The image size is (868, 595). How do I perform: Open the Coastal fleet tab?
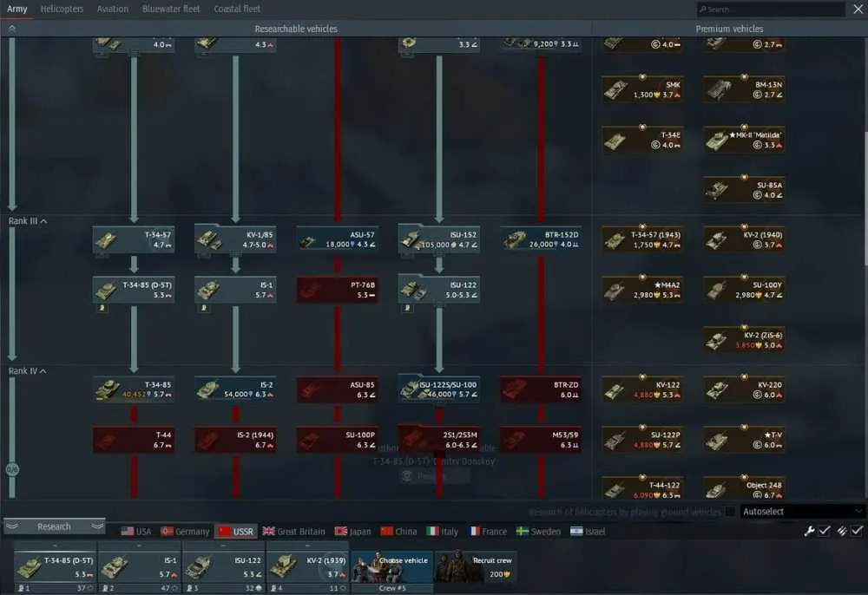click(237, 9)
